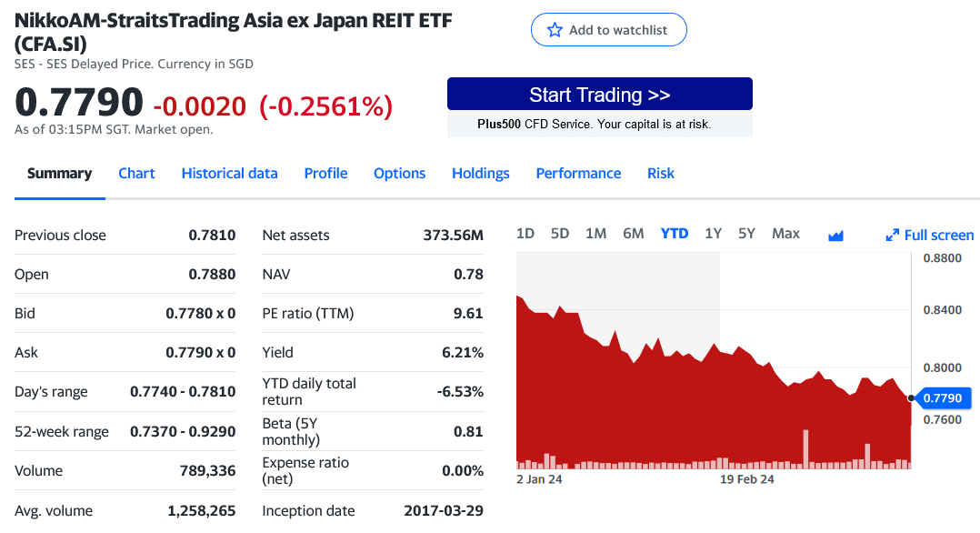The image size is (980, 533).
Task: Switch chart to 1M range
Action: tap(596, 233)
